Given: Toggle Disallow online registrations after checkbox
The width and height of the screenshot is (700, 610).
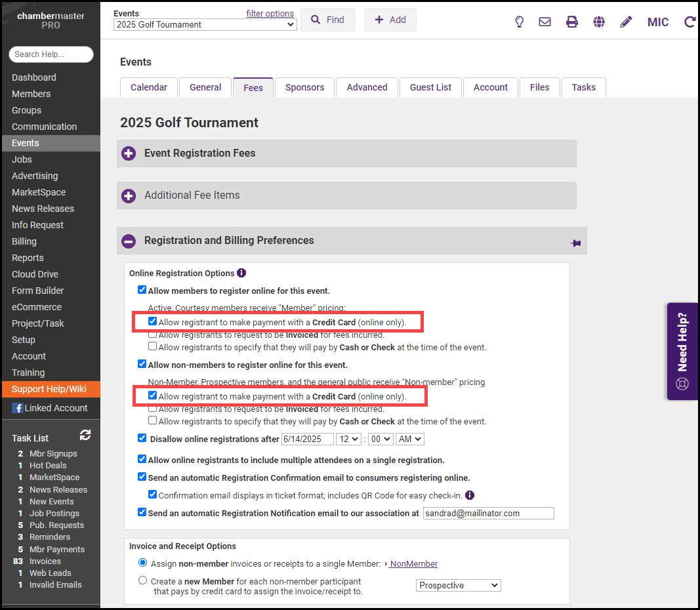Looking at the screenshot, I should 142,438.
